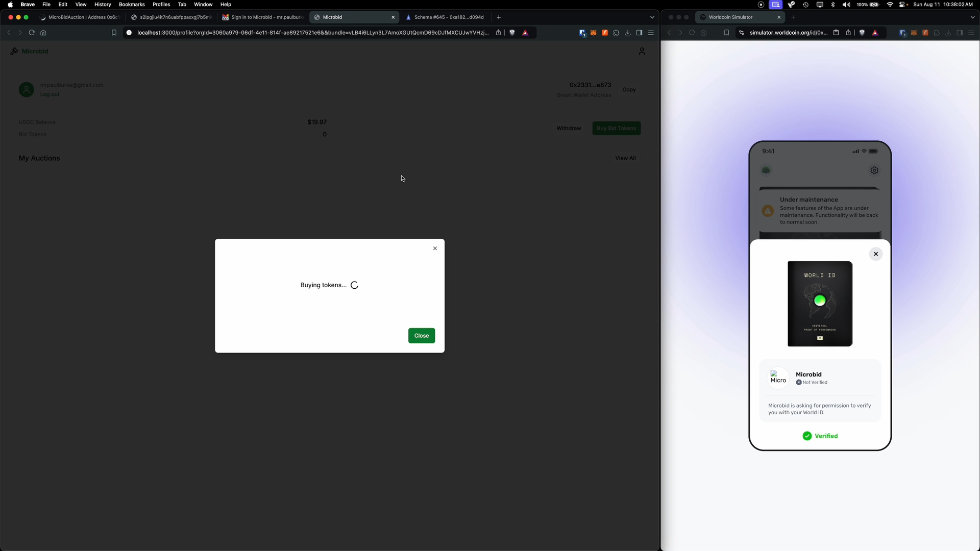Expand the tab search dropdown in the main window
This screenshot has height=551, width=980.
(652, 17)
